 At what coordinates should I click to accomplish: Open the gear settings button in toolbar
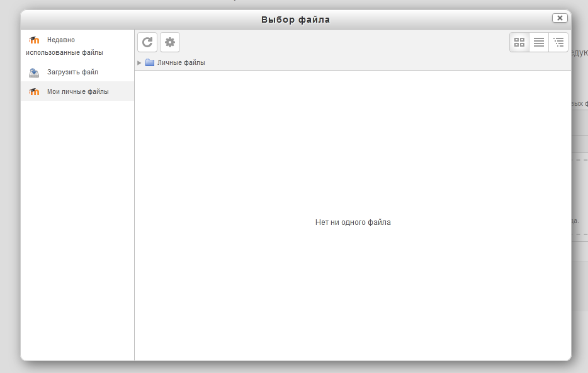[x=170, y=42]
